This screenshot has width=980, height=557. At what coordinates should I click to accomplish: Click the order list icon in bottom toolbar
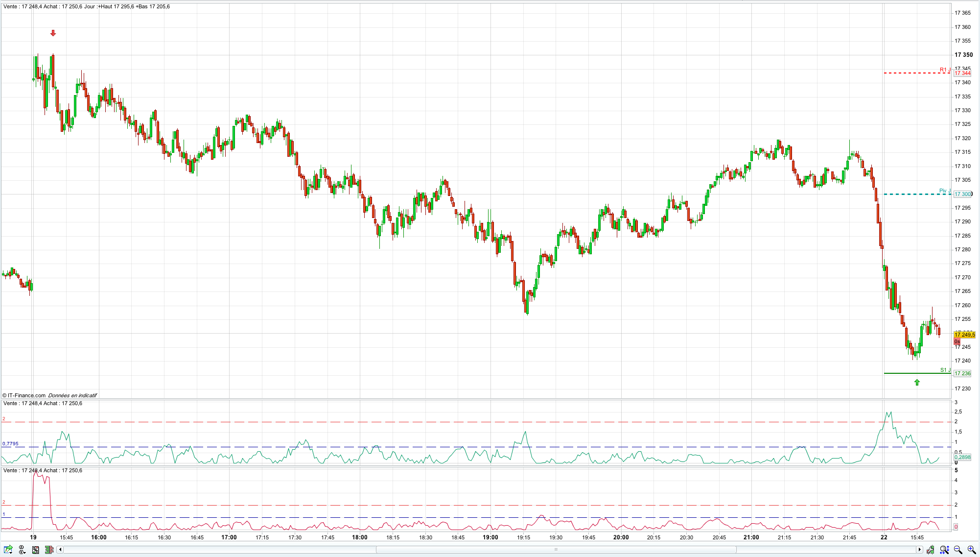tap(35, 550)
